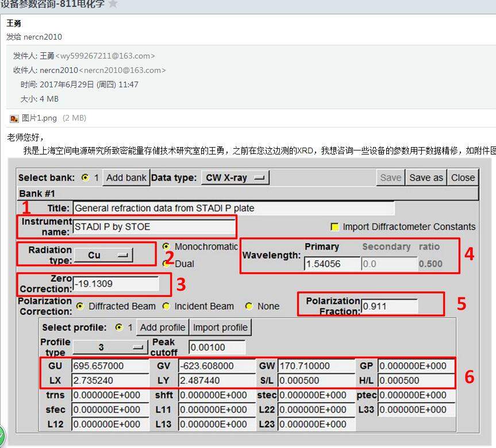The image size is (496, 448).
Task: Edit the L13 value field
Action: 217,424
